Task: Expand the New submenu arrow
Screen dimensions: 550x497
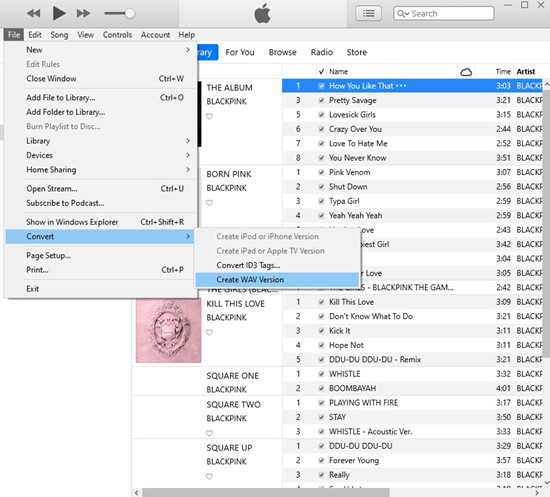Action: pos(188,50)
